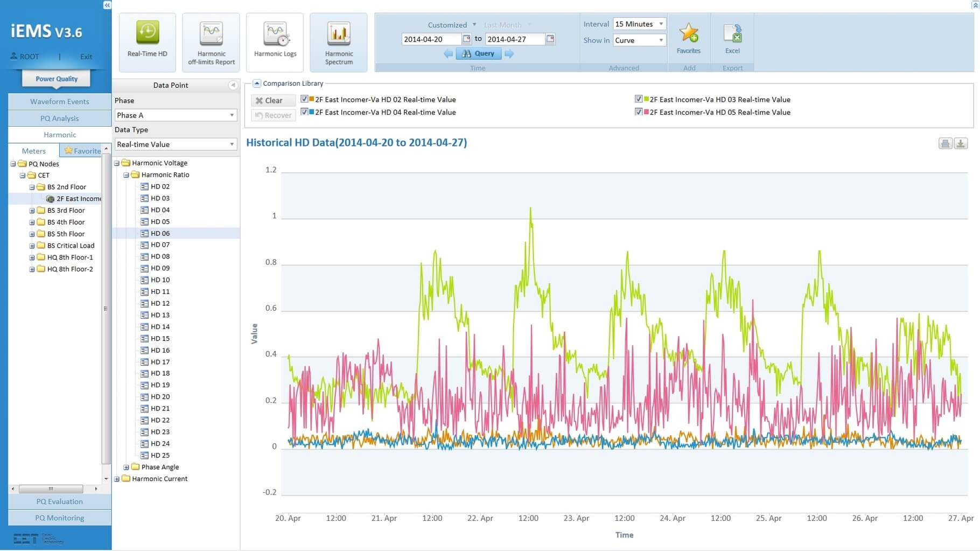Click the print chart icon

(945, 143)
